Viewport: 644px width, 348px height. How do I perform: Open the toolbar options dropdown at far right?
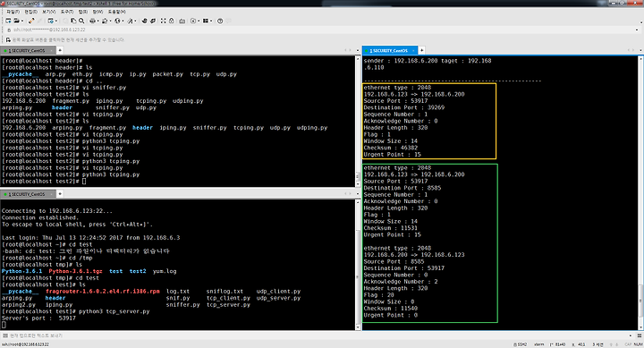coord(641,22)
